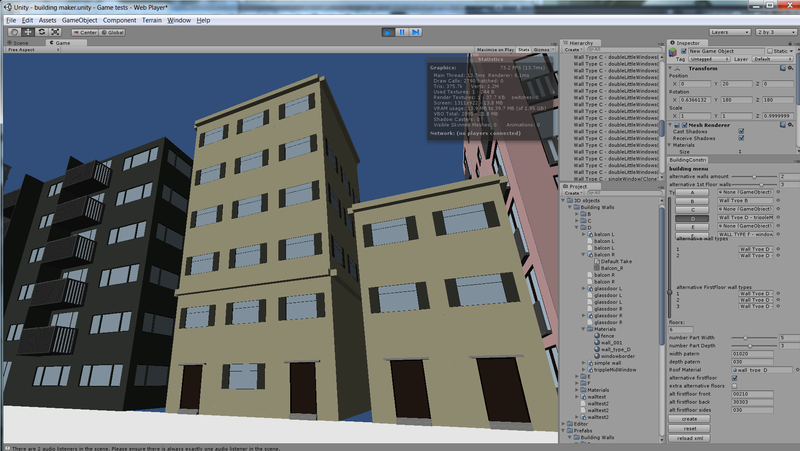Open the Layers dropdown
Screen dimensions: 800x451
click(x=732, y=32)
